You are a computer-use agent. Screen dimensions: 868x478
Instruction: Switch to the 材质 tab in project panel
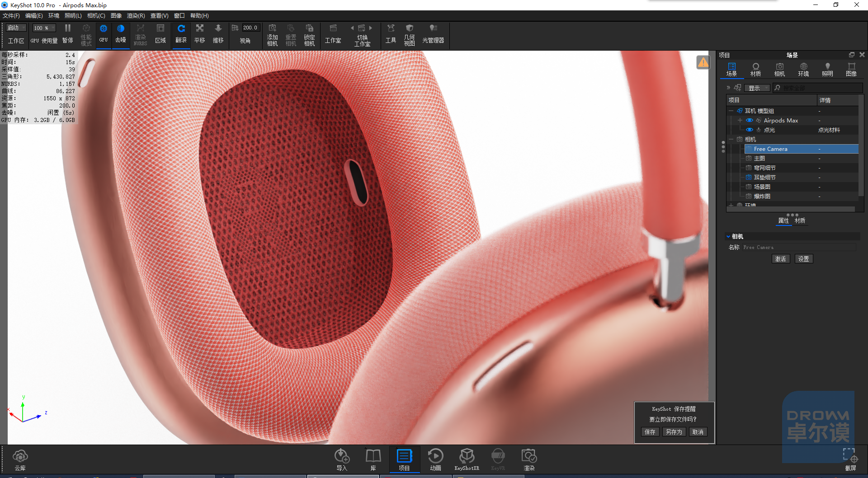(755, 70)
